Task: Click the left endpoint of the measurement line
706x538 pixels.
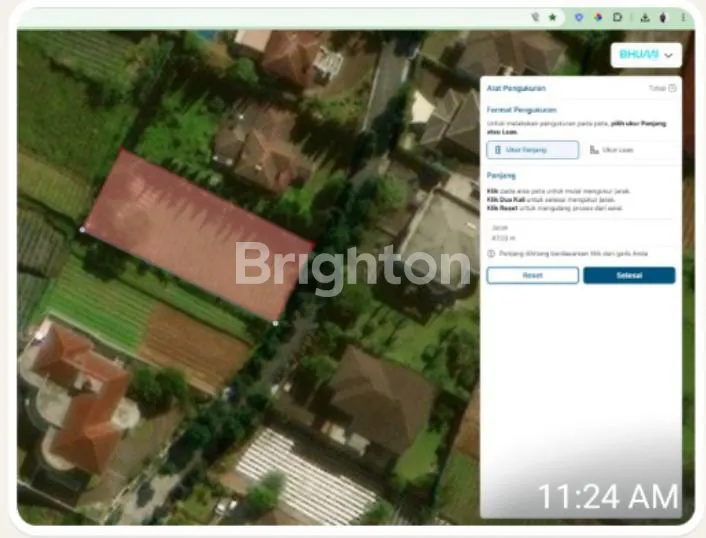Action: [x=82, y=229]
